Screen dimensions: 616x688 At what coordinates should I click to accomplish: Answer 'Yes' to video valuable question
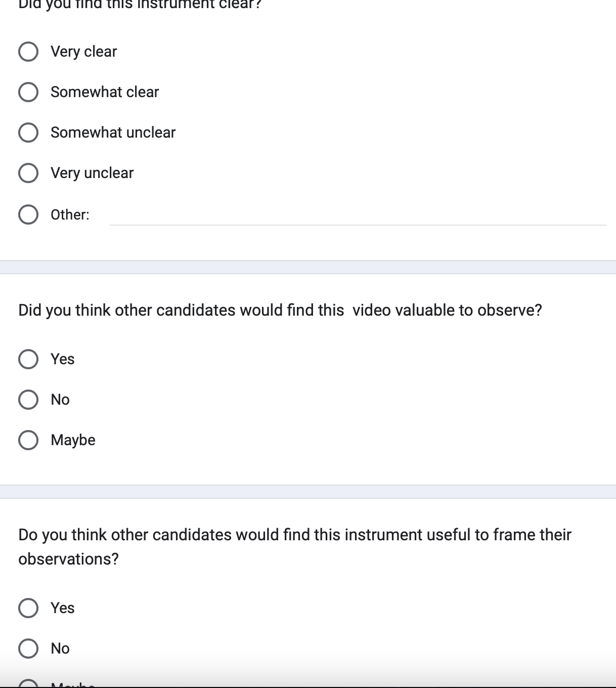28,359
